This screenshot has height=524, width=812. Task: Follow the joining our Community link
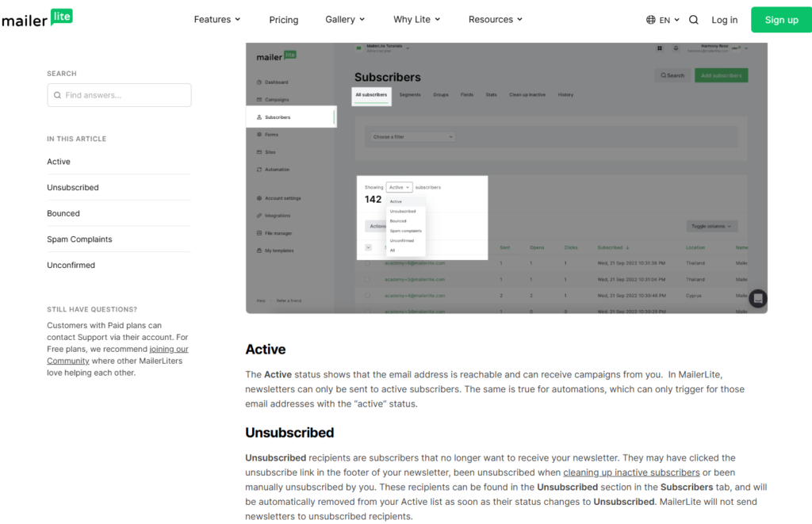pos(117,354)
